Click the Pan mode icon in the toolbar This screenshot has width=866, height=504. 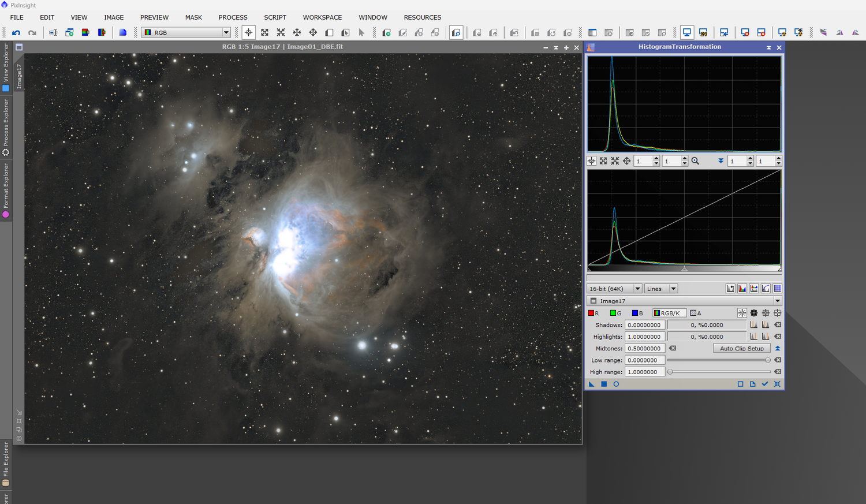click(313, 33)
